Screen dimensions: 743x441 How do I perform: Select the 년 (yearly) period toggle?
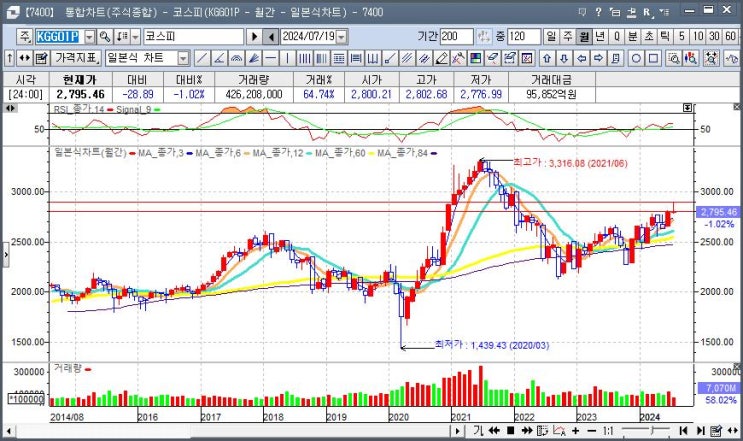pyautogui.click(x=600, y=36)
